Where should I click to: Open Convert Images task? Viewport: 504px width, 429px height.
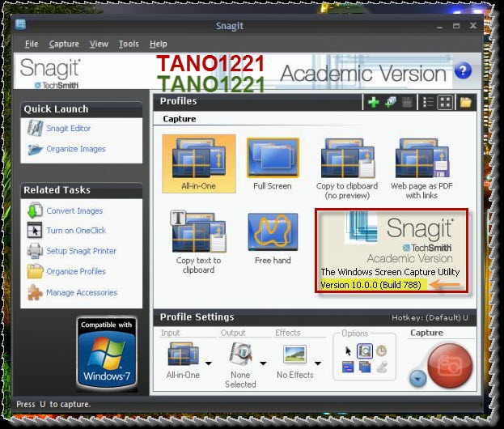tap(74, 211)
